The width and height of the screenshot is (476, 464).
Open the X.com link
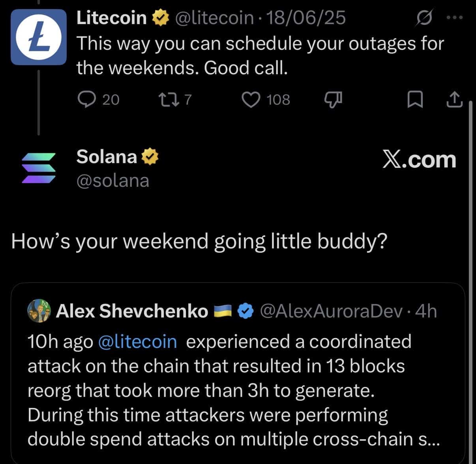(x=420, y=160)
